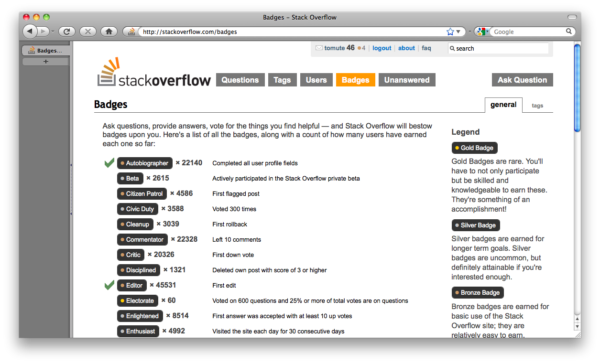Open the tomute user profile link
The image size is (600, 364).
(x=335, y=48)
